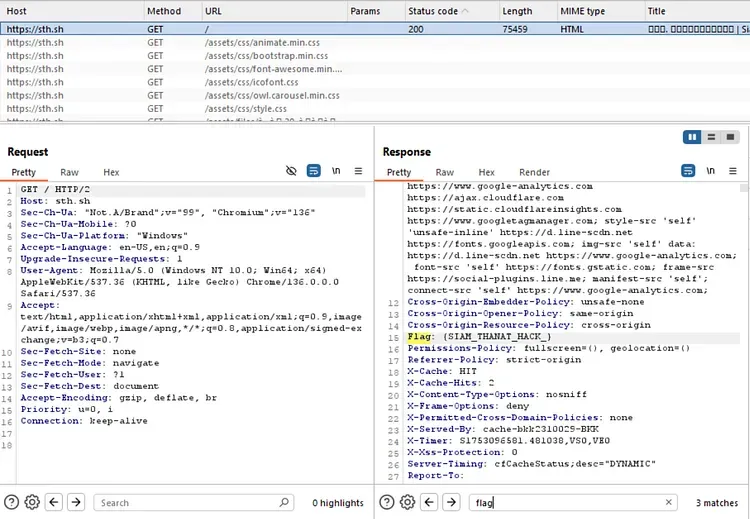This screenshot has height=519, width=750.
Task: Sort history by Params column header
Action: coord(376,11)
